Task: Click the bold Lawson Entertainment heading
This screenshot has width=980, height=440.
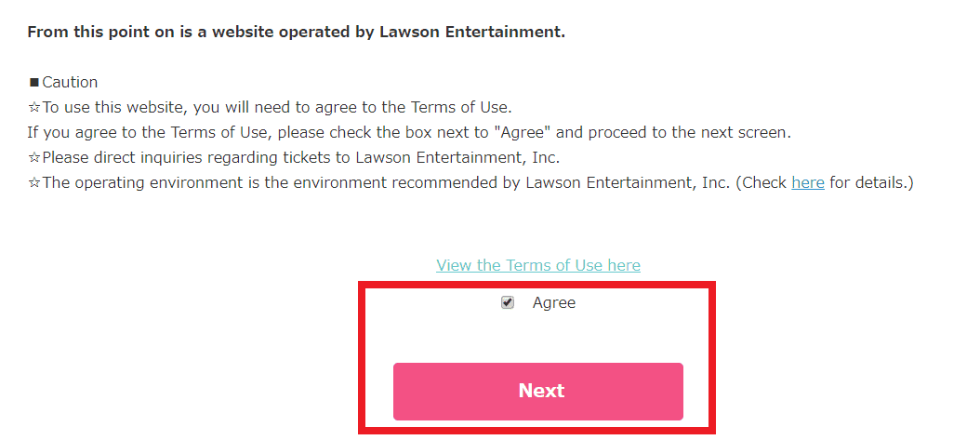Action: pyautogui.click(x=296, y=32)
